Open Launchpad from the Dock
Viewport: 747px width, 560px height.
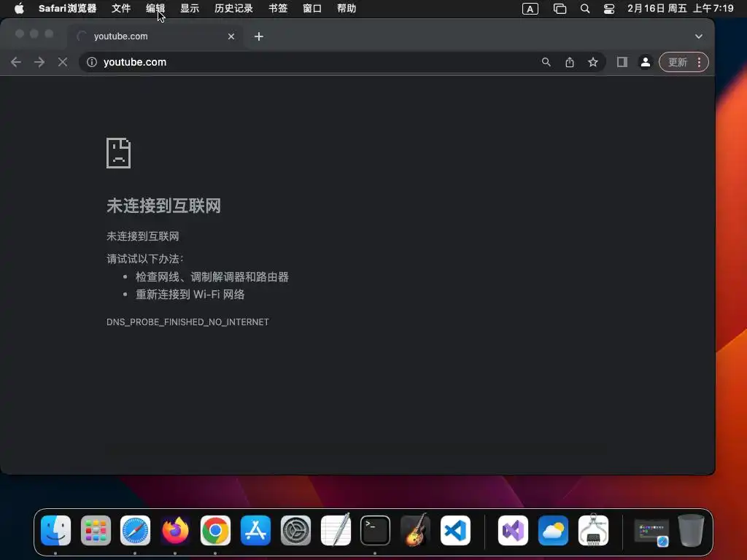(x=96, y=531)
